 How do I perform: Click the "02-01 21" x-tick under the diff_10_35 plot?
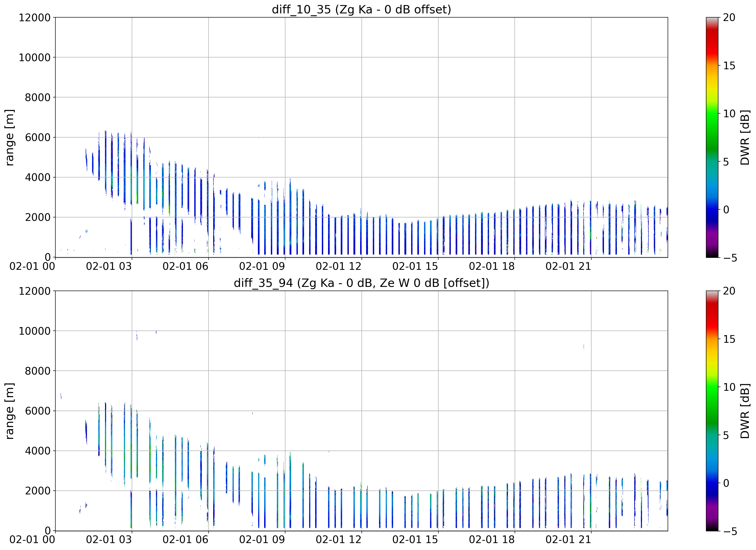point(568,266)
